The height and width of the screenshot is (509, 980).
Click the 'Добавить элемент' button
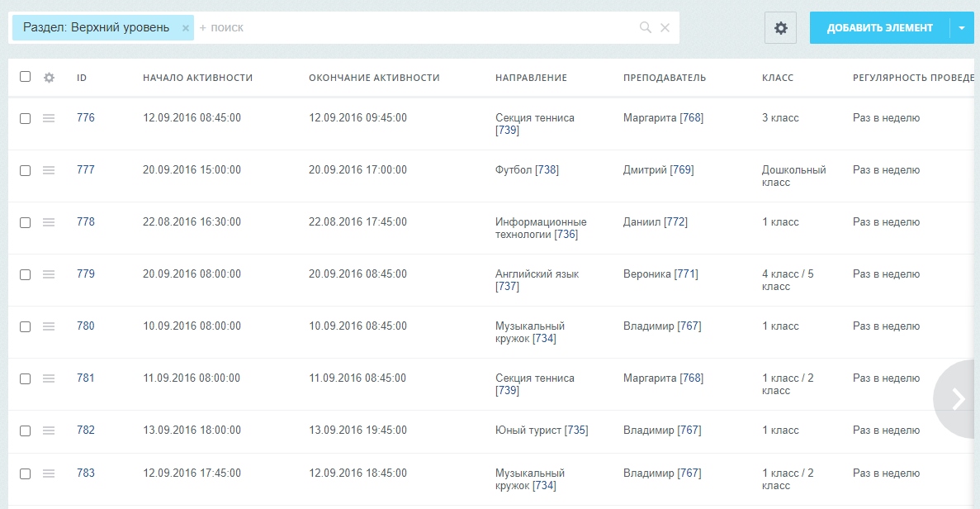879,27
